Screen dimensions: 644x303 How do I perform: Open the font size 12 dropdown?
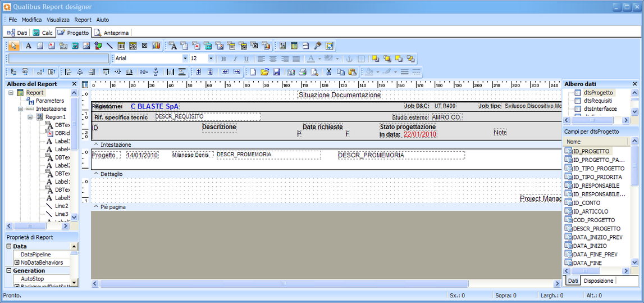tap(211, 58)
